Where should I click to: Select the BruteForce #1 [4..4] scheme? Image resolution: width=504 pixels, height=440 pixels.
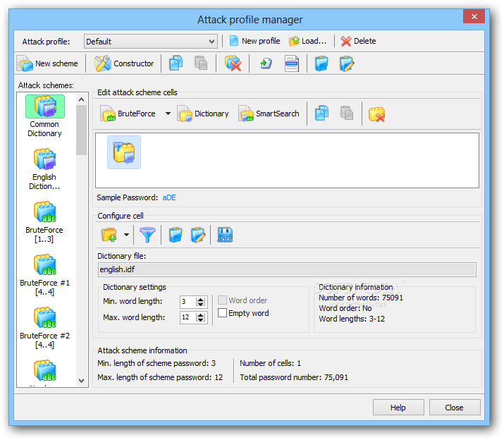click(x=44, y=274)
